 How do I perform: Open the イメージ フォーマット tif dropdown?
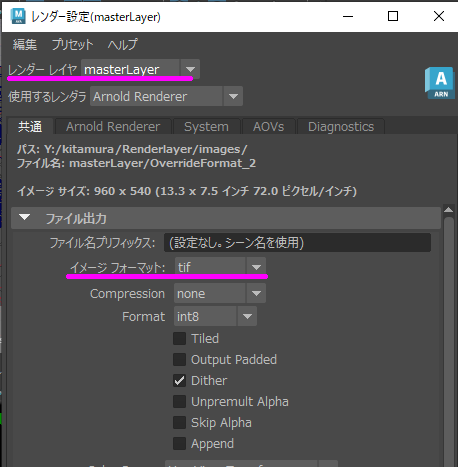[x=220, y=267]
